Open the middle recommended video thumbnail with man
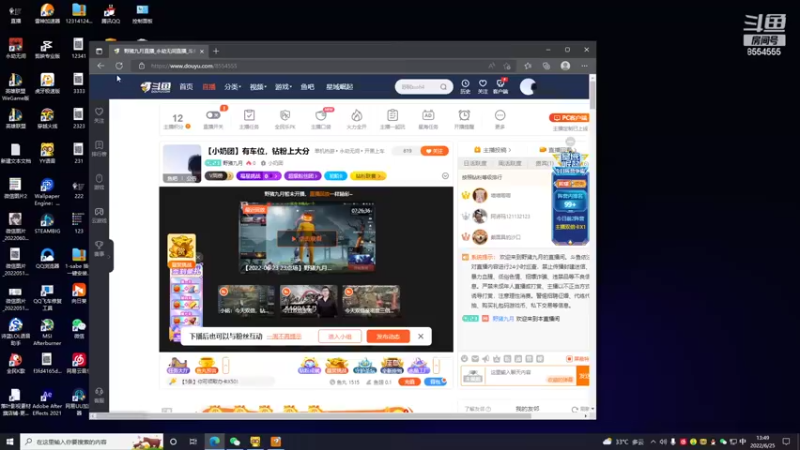Image resolution: width=800 pixels, height=450 pixels. tap(309, 301)
